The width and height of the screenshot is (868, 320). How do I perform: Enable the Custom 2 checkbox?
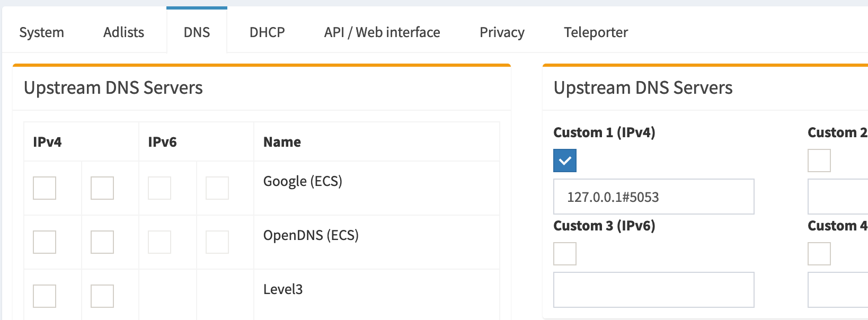click(819, 161)
